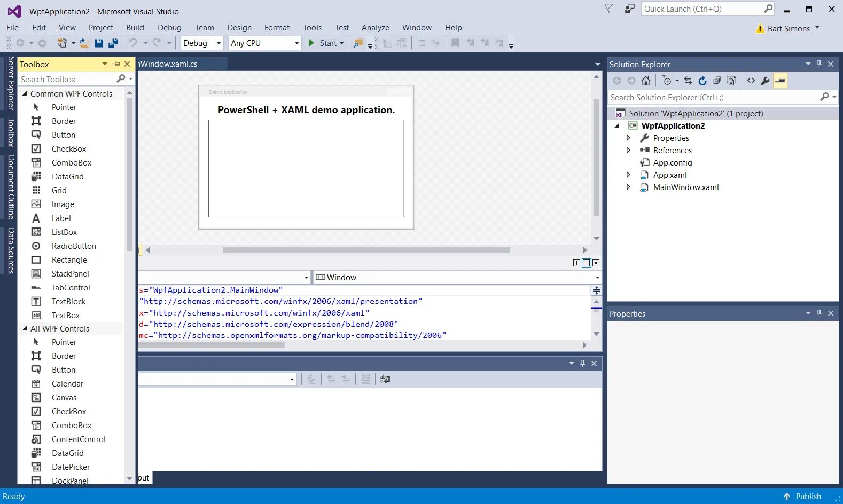843x504 pixels.
Task: Click the feedback icon next to Quick Launch
Action: coord(630,9)
